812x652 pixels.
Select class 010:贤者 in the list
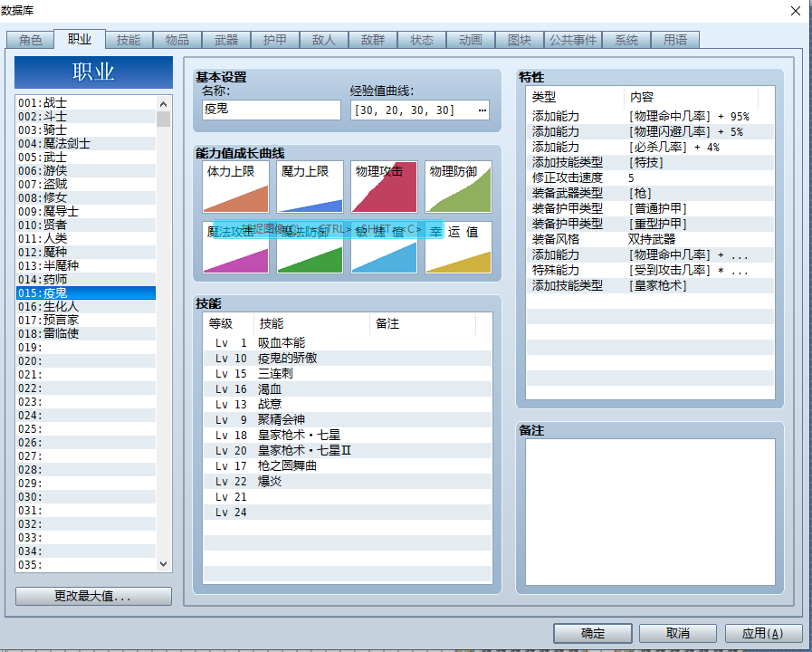[x=86, y=225]
